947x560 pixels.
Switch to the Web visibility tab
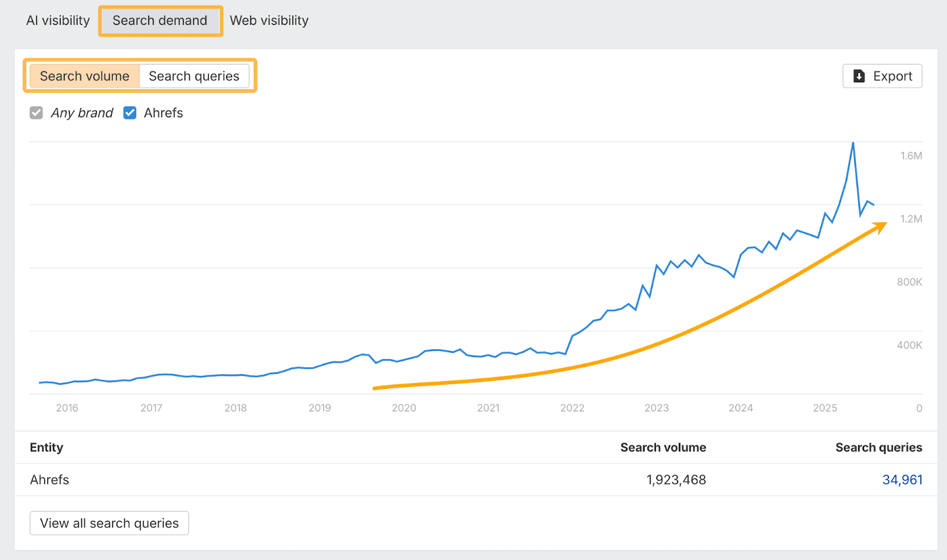coord(269,20)
